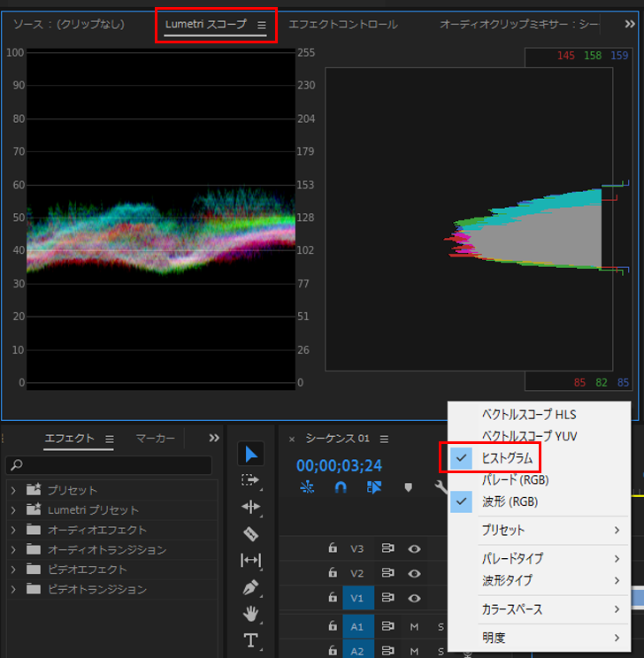
Task: Show hidden tabs via top panel overflow arrows
Action: 629,24
